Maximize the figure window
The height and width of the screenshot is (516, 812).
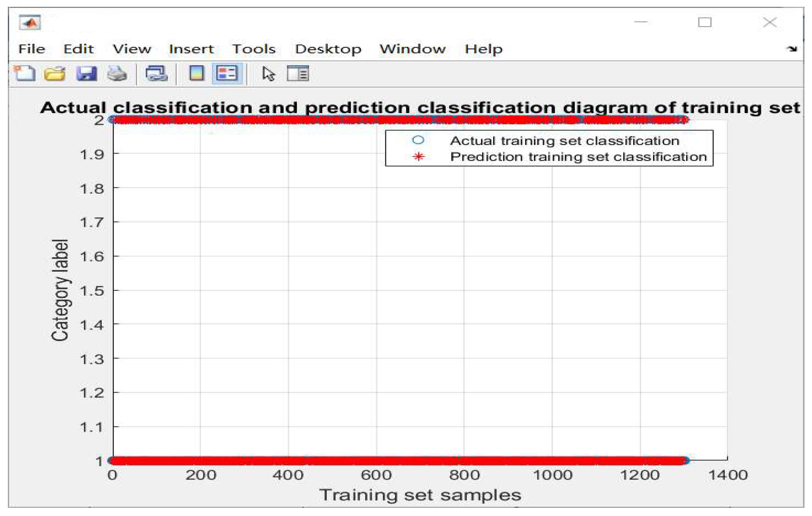pyautogui.click(x=705, y=22)
